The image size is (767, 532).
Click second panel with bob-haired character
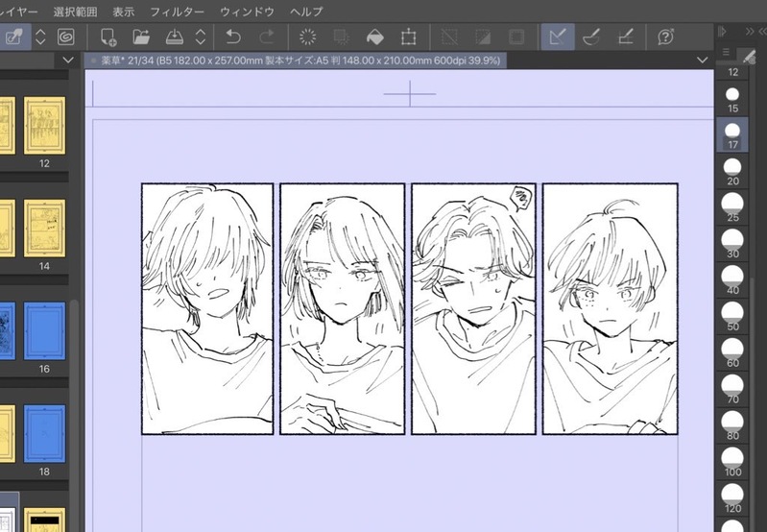coord(343,309)
